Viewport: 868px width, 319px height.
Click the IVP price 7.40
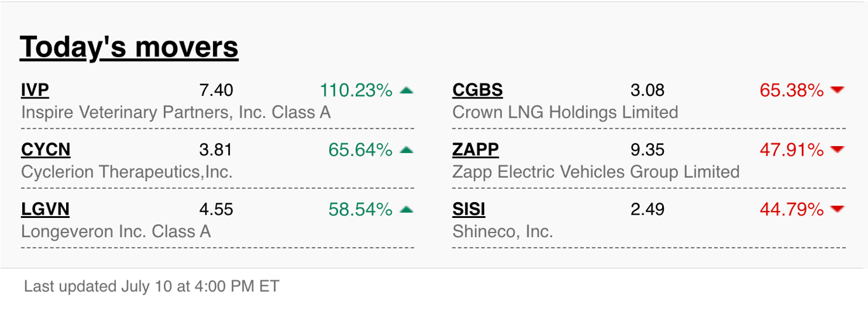[x=216, y=90]
